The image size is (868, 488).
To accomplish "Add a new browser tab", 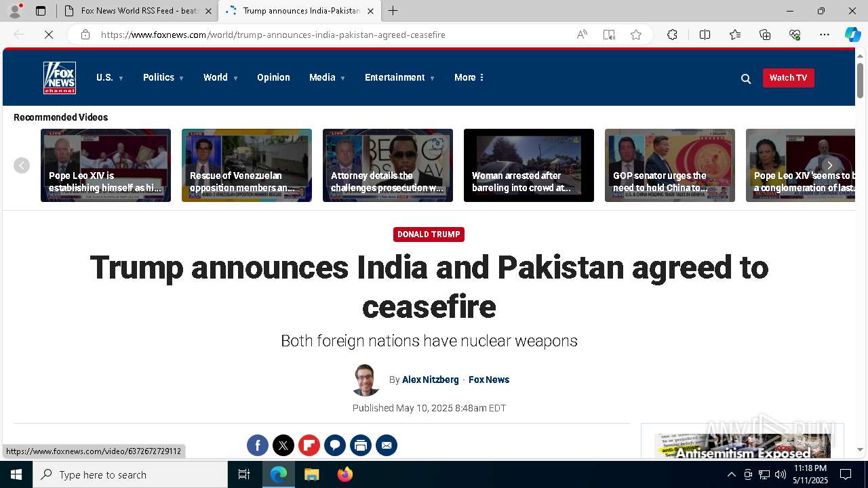I will [393, 11].
